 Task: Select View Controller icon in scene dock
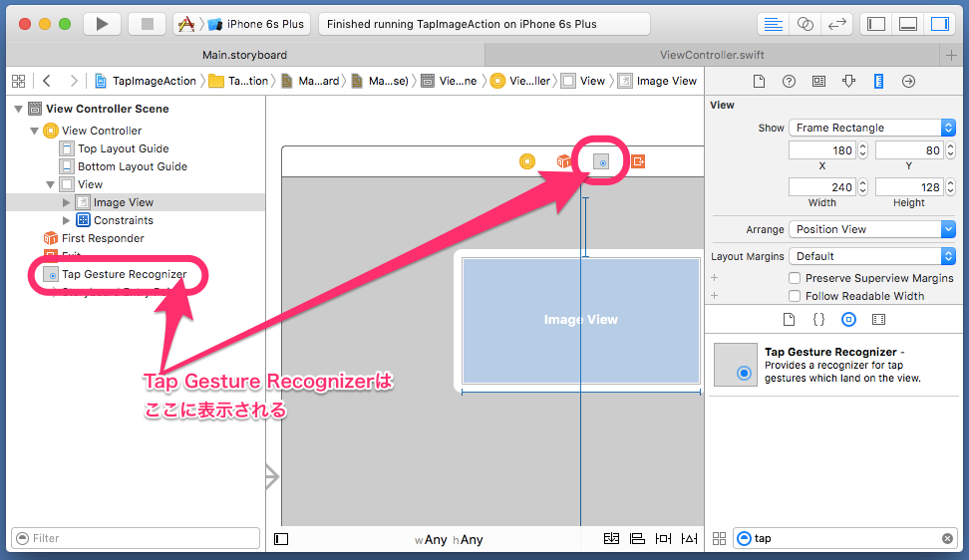[x=527, y=161]
